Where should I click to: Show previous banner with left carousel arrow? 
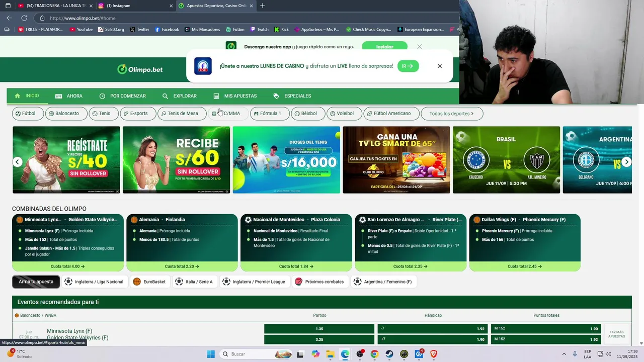(x=18, y=162)
